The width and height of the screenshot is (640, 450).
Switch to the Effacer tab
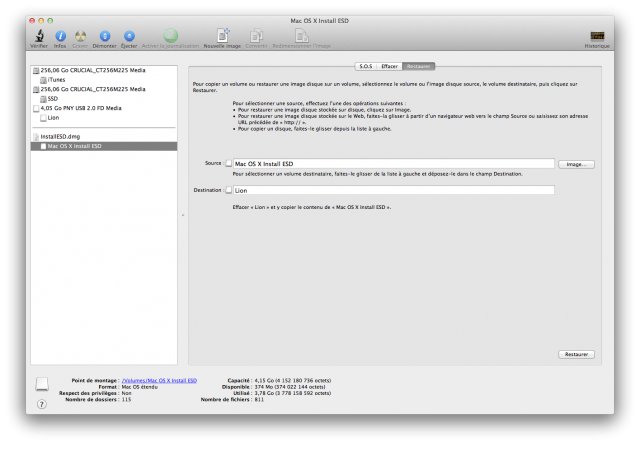pyautogui.click(x=389, y=66)
